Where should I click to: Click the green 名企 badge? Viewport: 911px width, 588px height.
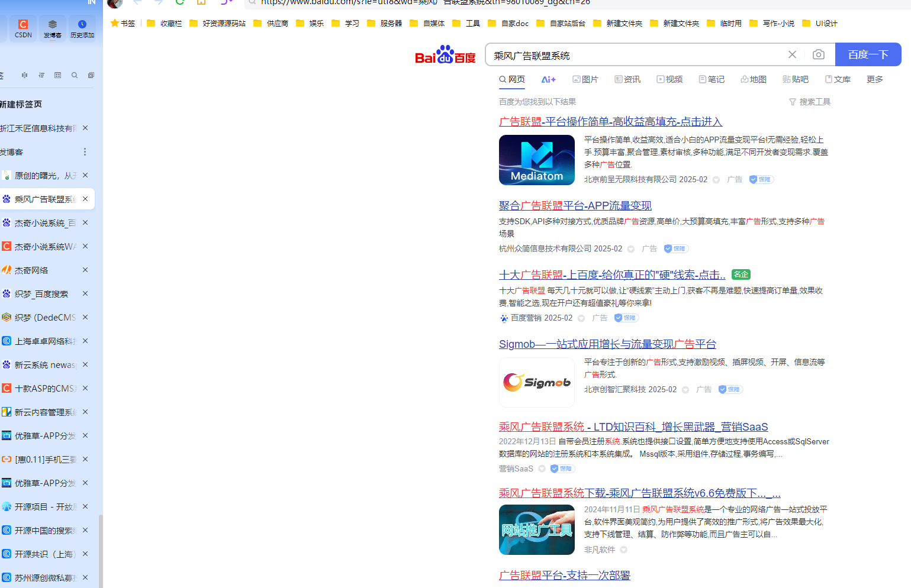tap(741, 274)
